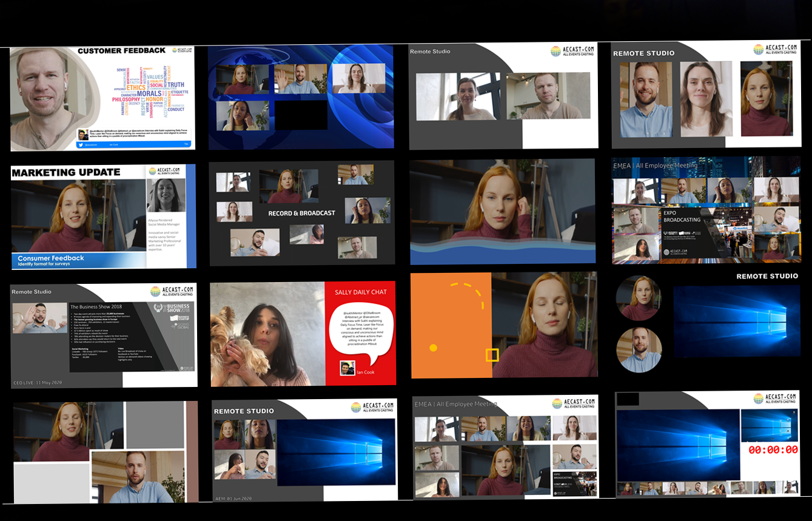Click the circular man feed in Remote Studio layout
Viewport: 812px width, 521px height.
639,350
